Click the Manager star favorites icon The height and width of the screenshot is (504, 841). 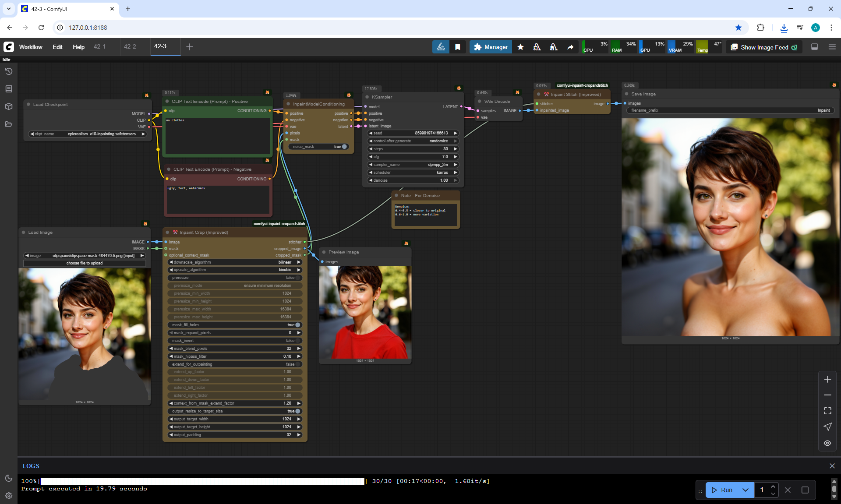(520, 47)
